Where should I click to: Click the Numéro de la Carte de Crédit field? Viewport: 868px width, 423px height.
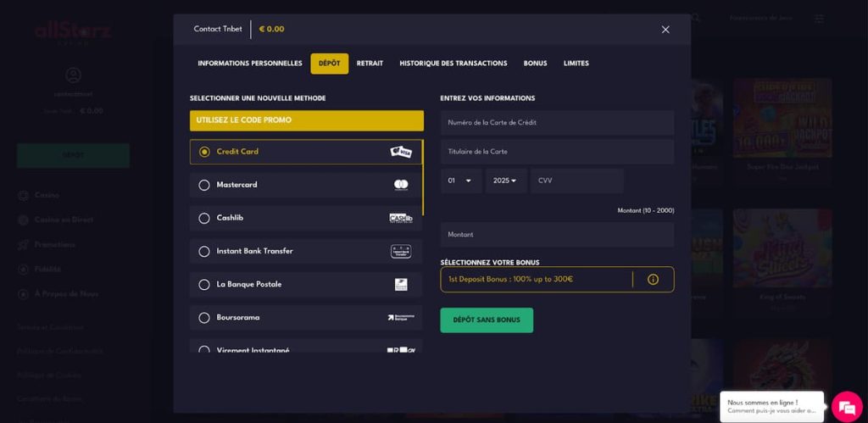(x=558, y=123)
